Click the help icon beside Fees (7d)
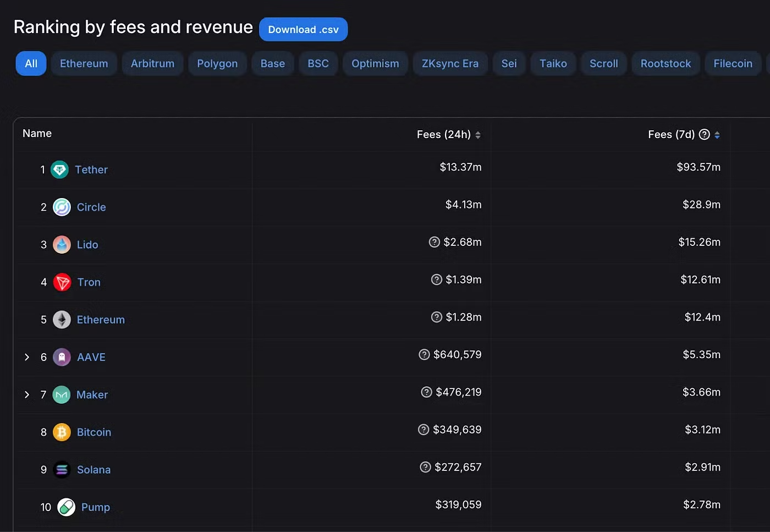 (704, 134)
